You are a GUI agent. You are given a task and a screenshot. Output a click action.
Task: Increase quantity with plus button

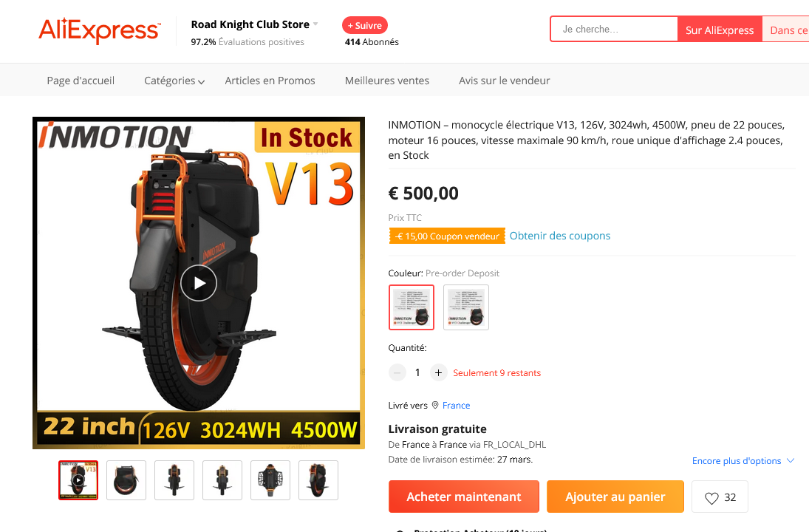[438, 372]
